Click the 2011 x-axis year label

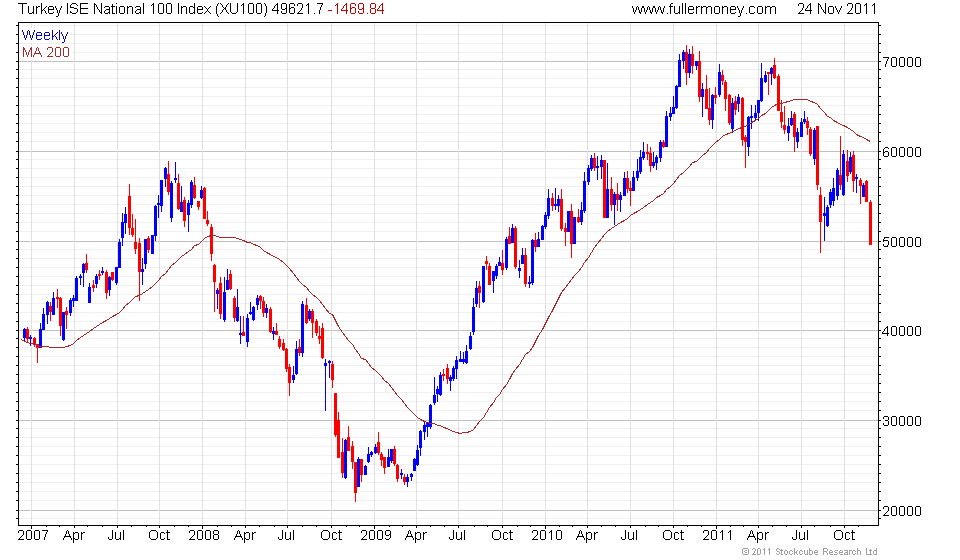(x=718, y=536)
